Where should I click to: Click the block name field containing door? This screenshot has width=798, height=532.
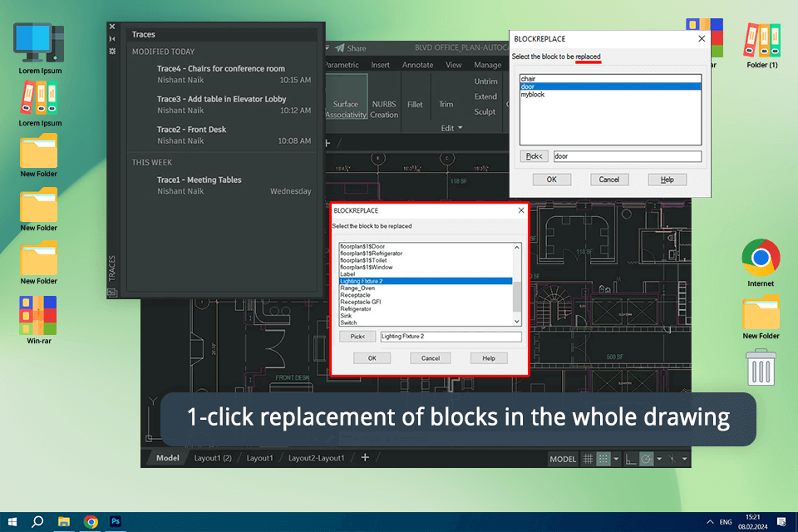tap(628, 156)
